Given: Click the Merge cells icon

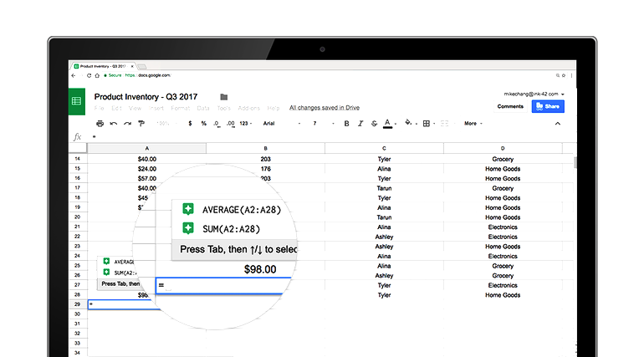Looking at the screenshot, I should tap(444, 123).
